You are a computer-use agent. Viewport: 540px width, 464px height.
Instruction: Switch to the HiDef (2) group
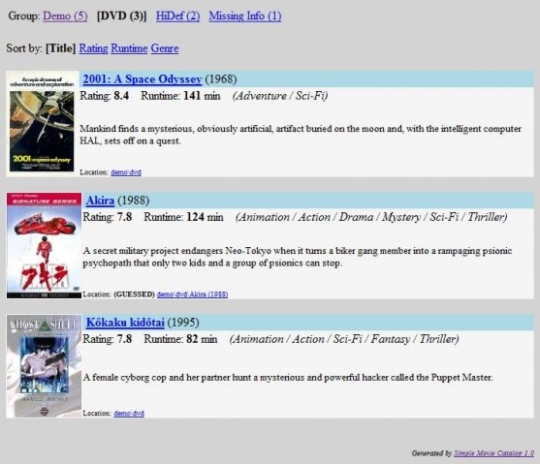click(178, 16)
